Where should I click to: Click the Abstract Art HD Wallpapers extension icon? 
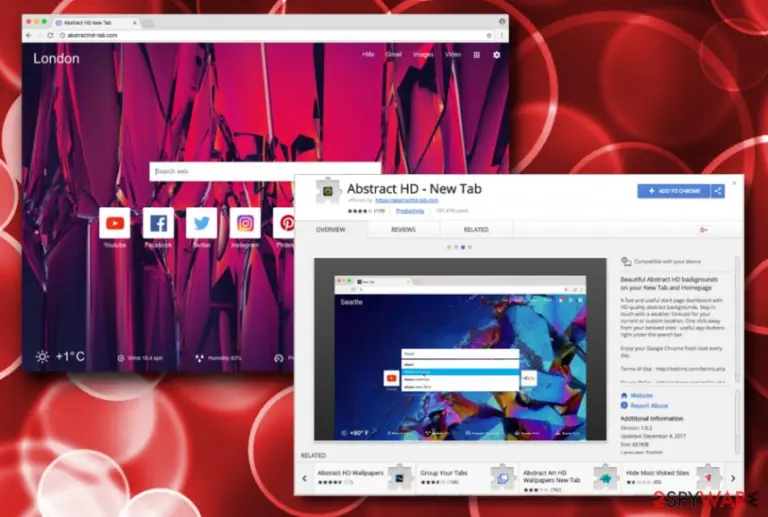pyautogui.click(x=605, y=477)
